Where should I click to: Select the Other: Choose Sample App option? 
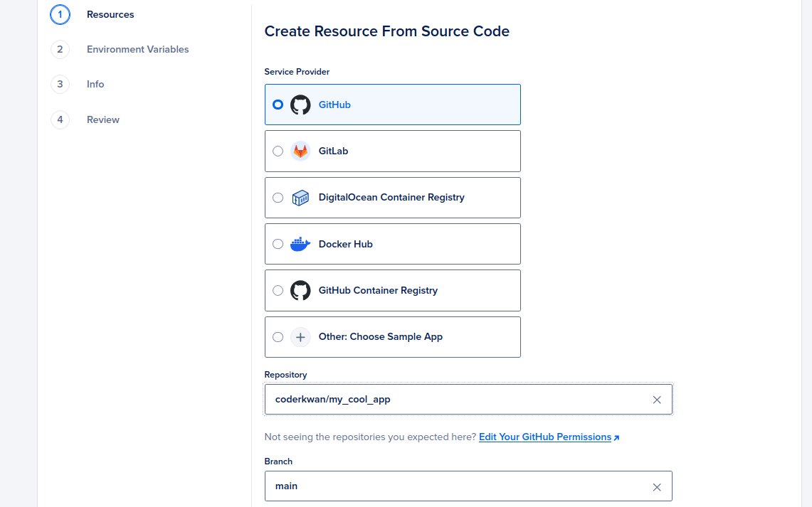point(393,337)
